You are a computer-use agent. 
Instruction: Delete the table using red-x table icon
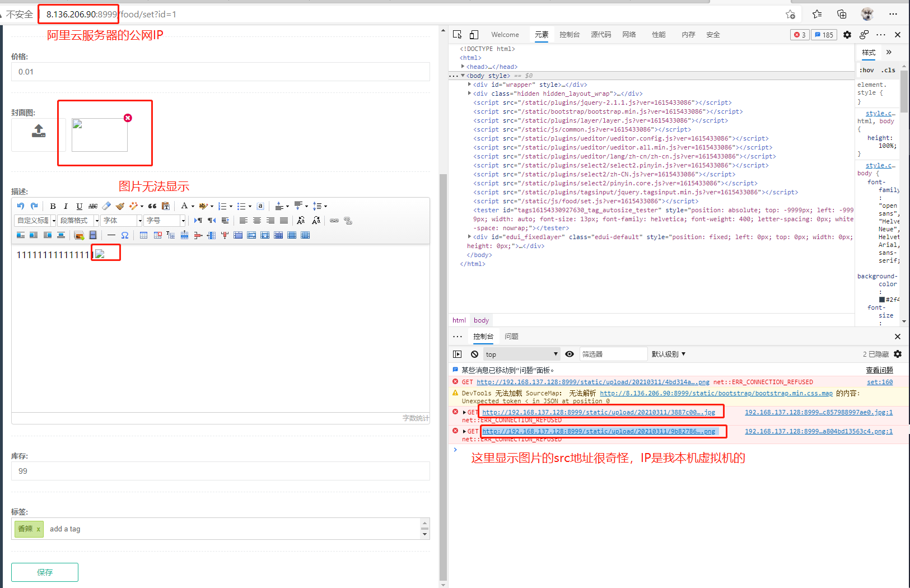pyautogui.click(x=157, y=235)
